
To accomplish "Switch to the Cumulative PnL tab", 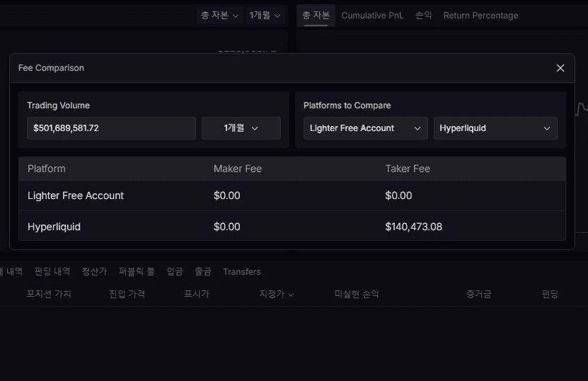I will (x=372, y=16).
